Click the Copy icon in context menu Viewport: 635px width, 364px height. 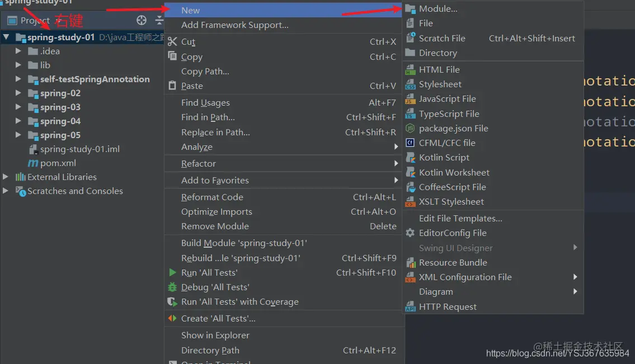pyautogui.click(x=172, y=56)
